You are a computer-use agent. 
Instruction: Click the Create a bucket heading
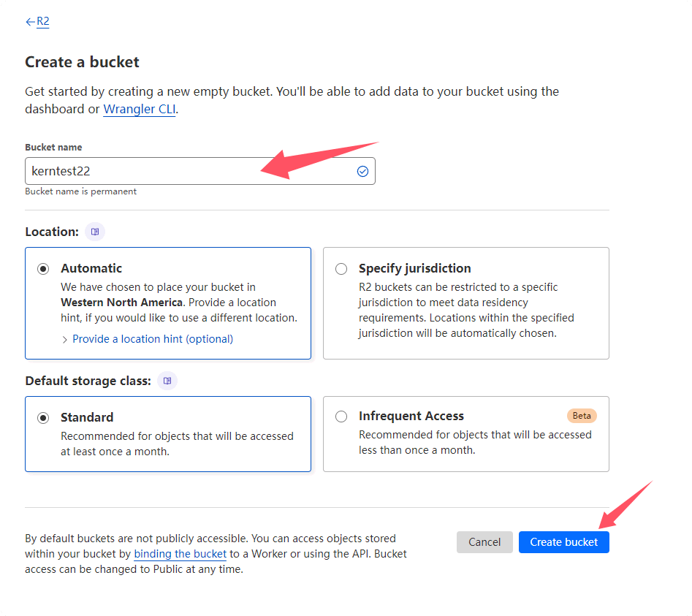(82, 62)
